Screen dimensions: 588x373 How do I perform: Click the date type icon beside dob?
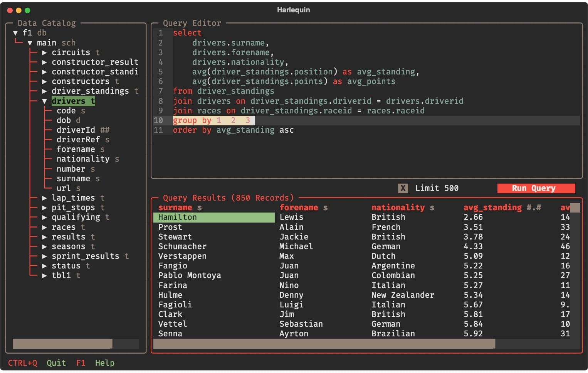coord(79,120)
